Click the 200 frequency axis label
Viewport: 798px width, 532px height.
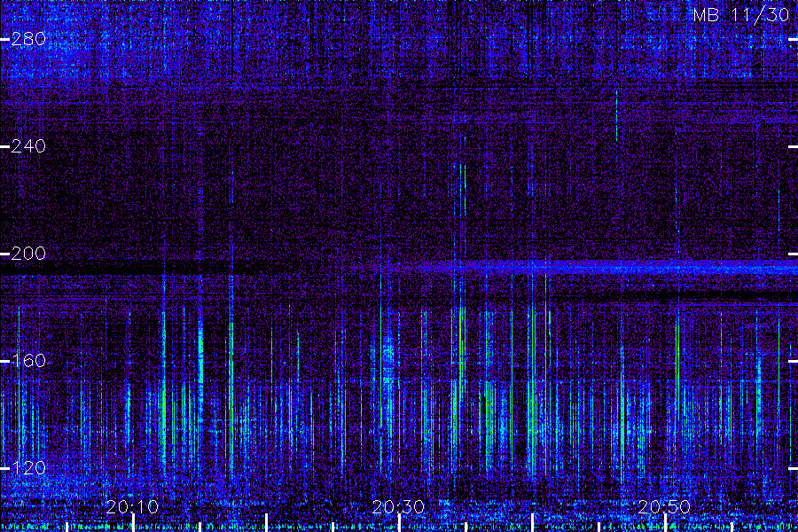tap(28, 254)
